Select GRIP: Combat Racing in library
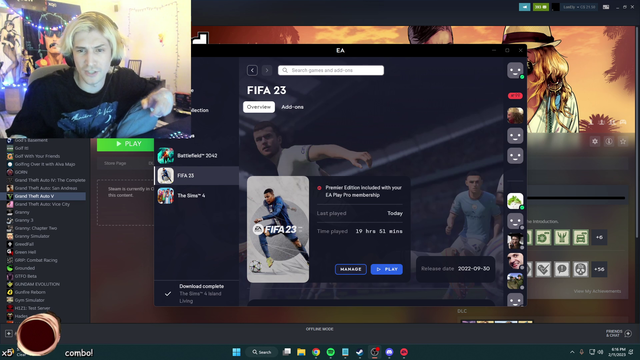640x360 pixels. click(x=36, y=260)
